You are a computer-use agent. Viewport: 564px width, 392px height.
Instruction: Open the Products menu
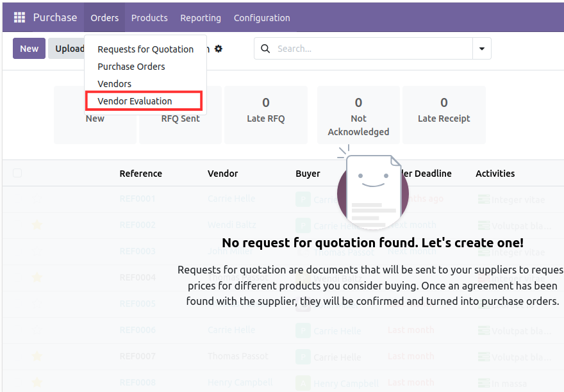coord(149,18)
